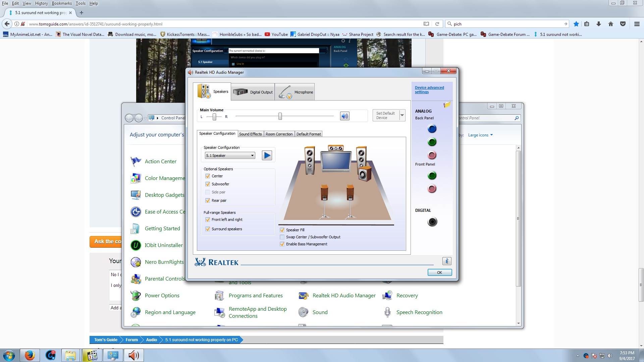Open the Default Format tab
The height and width of the screenshot is (362, 644).
pos(309,134)
